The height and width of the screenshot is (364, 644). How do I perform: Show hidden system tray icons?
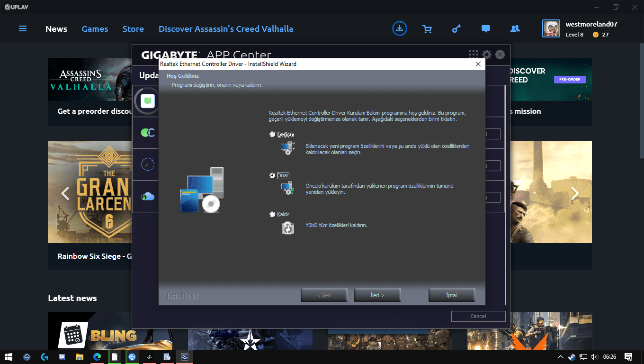(561, 356)
